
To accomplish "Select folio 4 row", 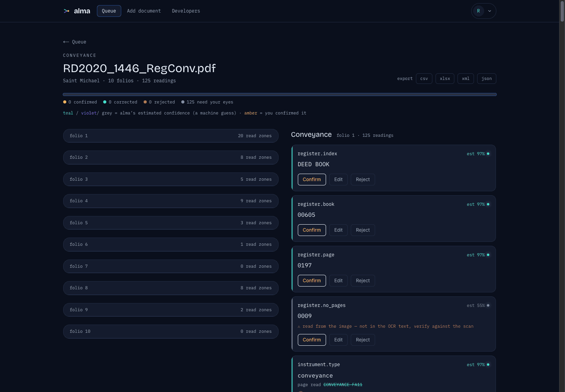I will click(171, 201).
